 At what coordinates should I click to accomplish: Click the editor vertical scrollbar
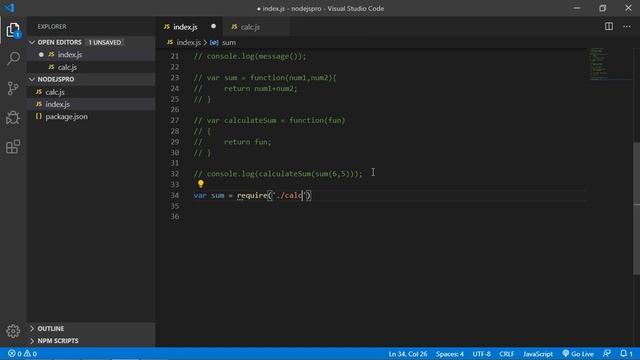[x=636, y=208]
